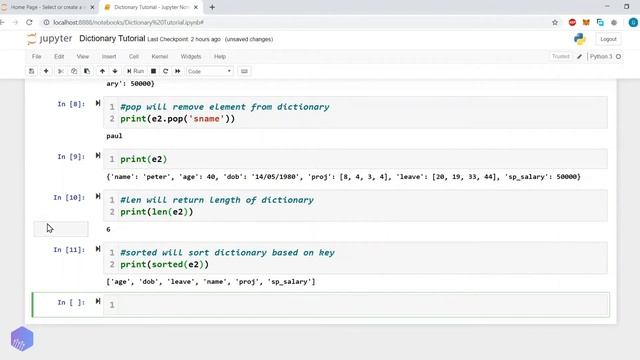Open the command palette keyboard icon

pos(244,71)
